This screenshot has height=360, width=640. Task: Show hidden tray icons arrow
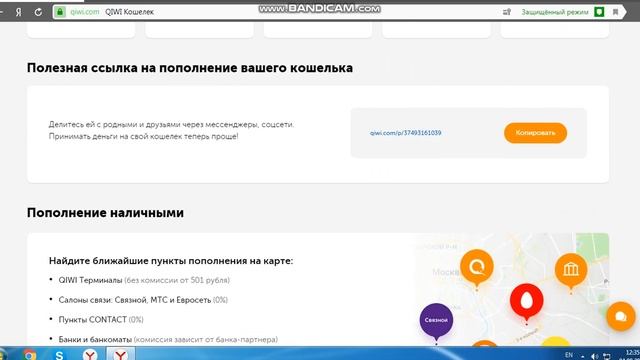[582, 356]
